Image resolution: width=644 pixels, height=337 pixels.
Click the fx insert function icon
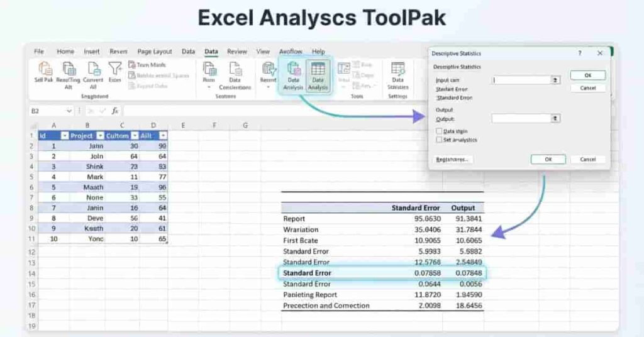115,111
